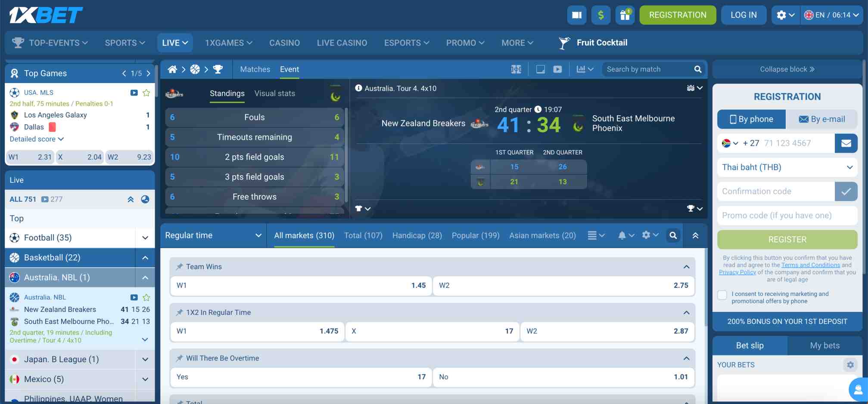This screenshot has height=404, width=868.
Task: Open the Regular time dropdown
Action: point(213,235)
